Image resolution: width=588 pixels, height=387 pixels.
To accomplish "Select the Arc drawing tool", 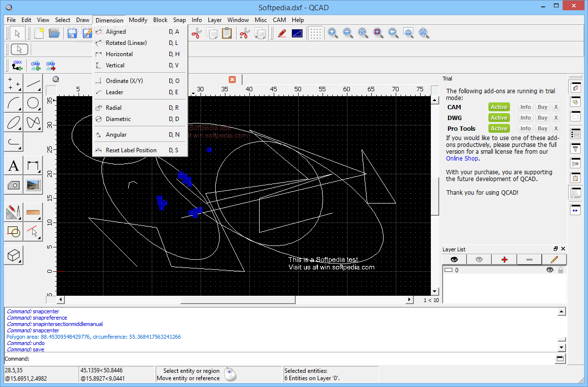I will 14,103.
